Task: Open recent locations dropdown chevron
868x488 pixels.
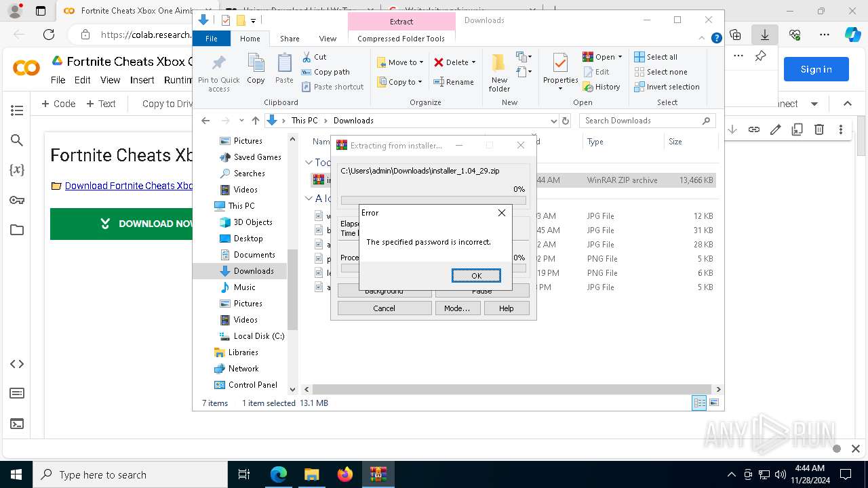Action: tap(241, 121)
